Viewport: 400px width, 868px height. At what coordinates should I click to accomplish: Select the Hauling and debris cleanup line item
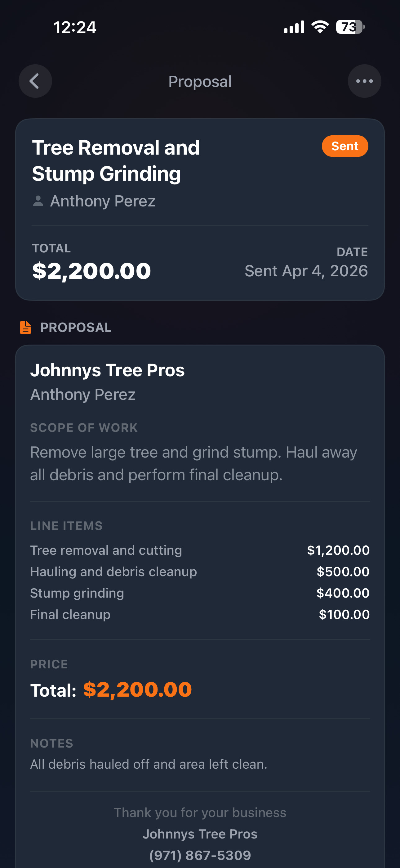click(x=113, y=572)
